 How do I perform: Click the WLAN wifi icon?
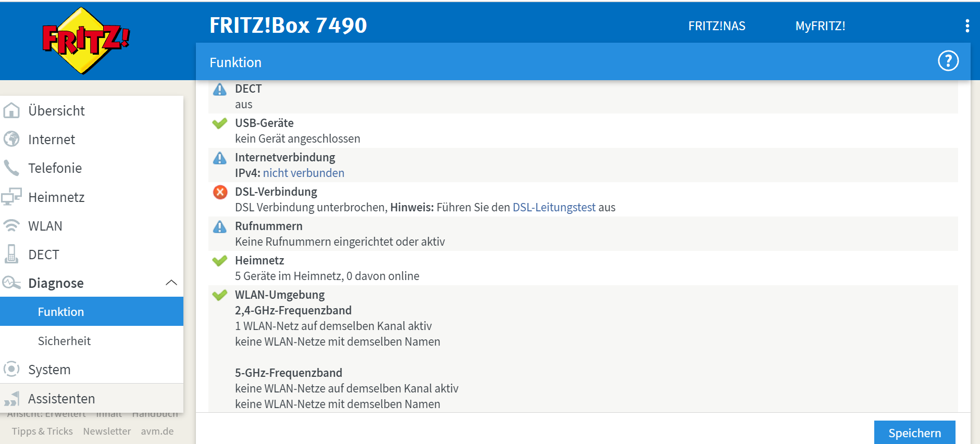11,225
